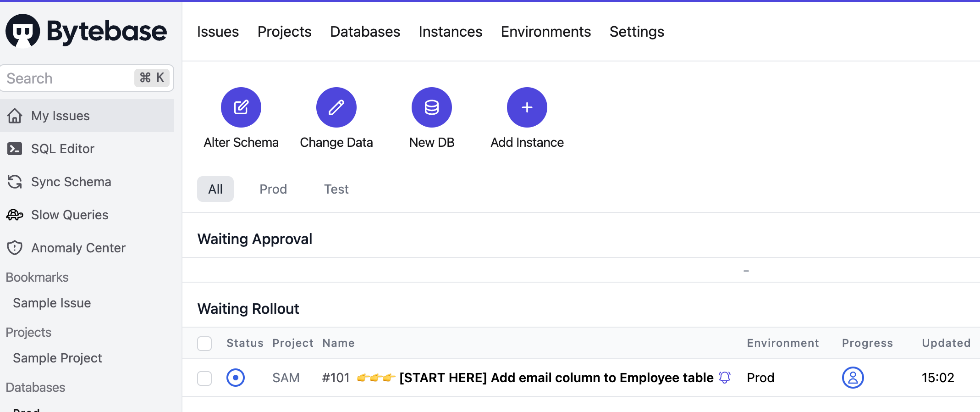Open the Sample Issue bookmark

pos(52,303)
